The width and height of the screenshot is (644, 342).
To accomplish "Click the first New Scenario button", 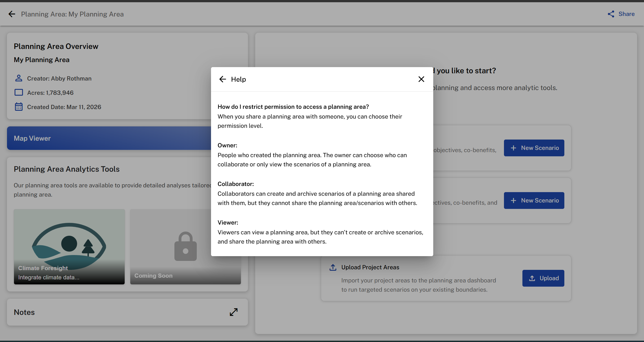I will click(x=534, y=148).
